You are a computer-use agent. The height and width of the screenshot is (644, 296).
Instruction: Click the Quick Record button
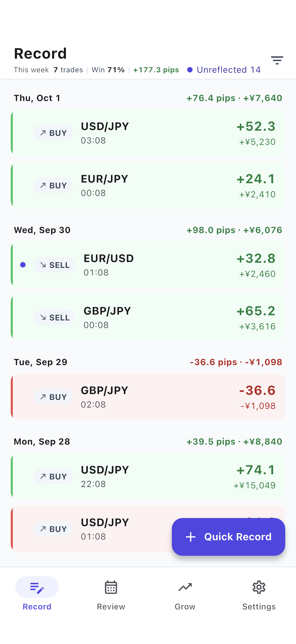click(228, 537)
